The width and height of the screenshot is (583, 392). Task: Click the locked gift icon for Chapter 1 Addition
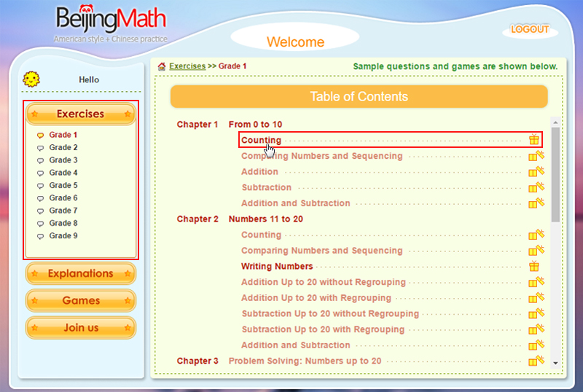(x=536, y=171)
